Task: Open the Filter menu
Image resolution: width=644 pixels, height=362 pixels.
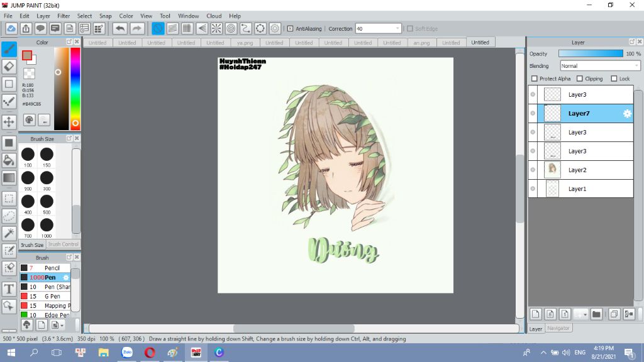Action: pyautogui.click(x=64, y=16)
